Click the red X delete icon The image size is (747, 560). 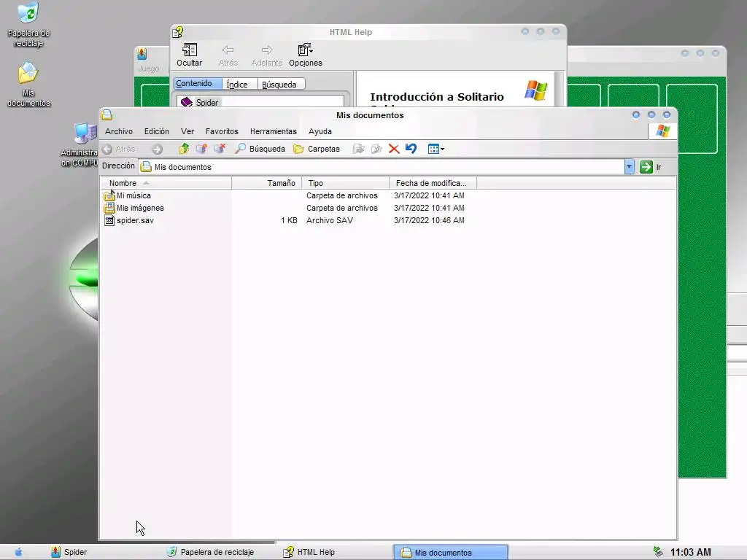(393, 149)
